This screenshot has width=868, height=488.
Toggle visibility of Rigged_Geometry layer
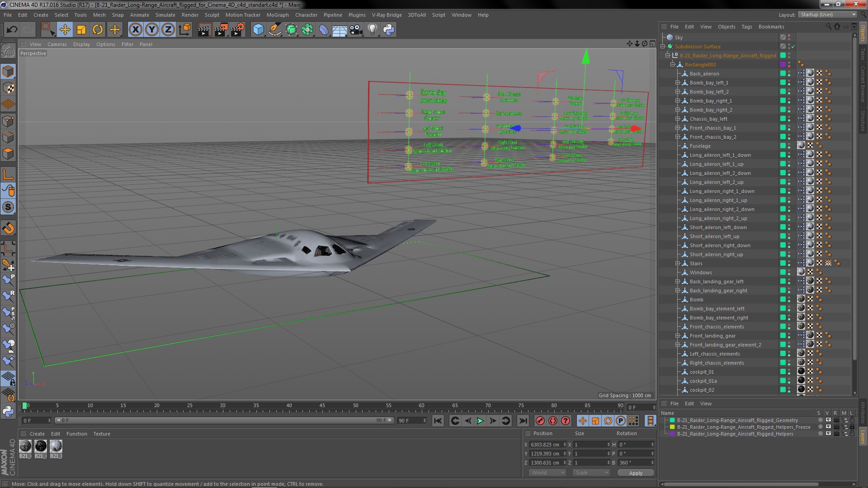[x=828, y=420]
